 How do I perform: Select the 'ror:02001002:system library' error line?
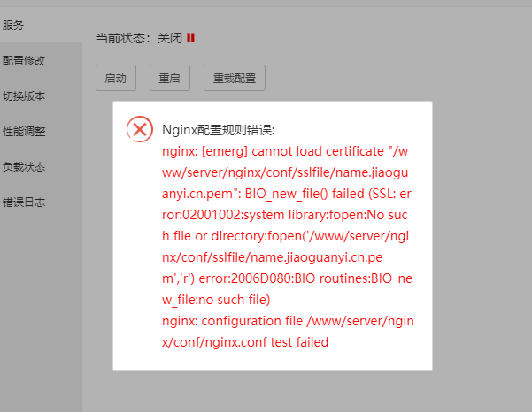click(285, 215)
